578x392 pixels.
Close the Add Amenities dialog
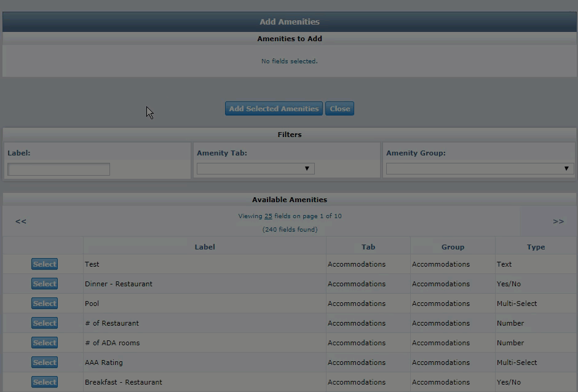point(339,109)
